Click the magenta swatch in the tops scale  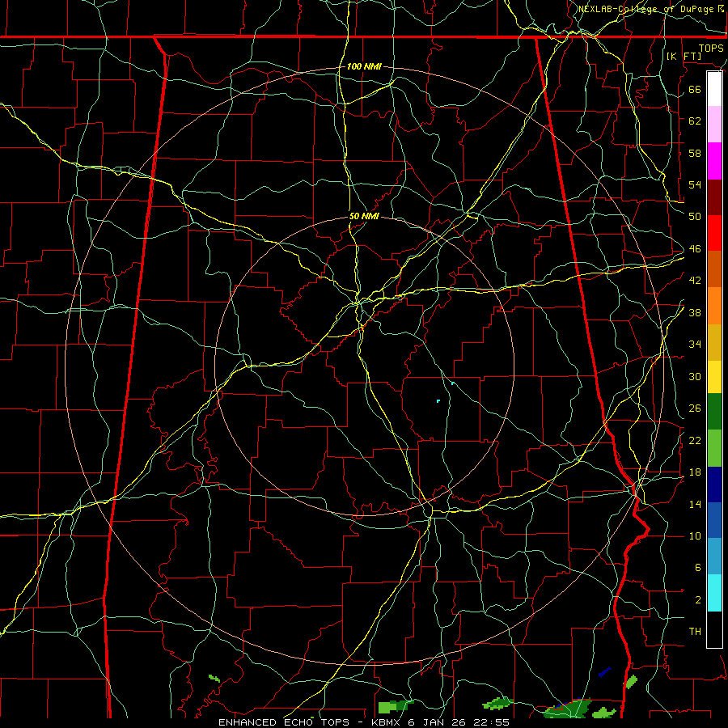click(x=714, y=161)
